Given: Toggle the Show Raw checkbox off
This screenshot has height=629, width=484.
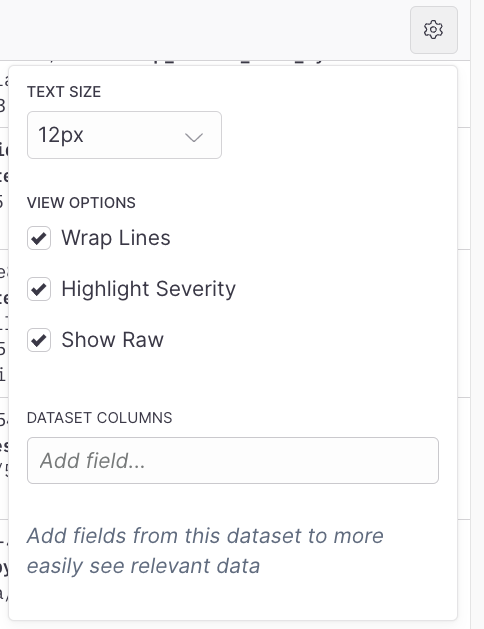Looking at the screenshot, I should pos(39,340).
